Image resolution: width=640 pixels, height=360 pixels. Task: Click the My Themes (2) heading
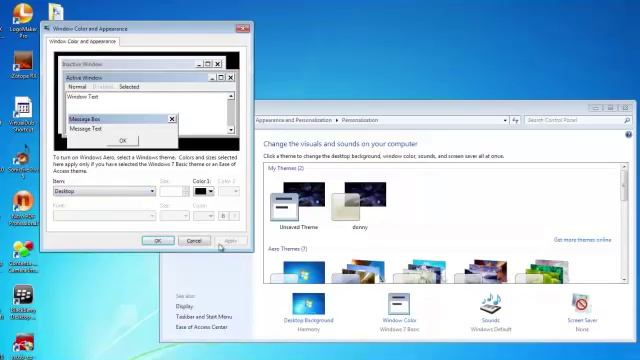(286, 168)
